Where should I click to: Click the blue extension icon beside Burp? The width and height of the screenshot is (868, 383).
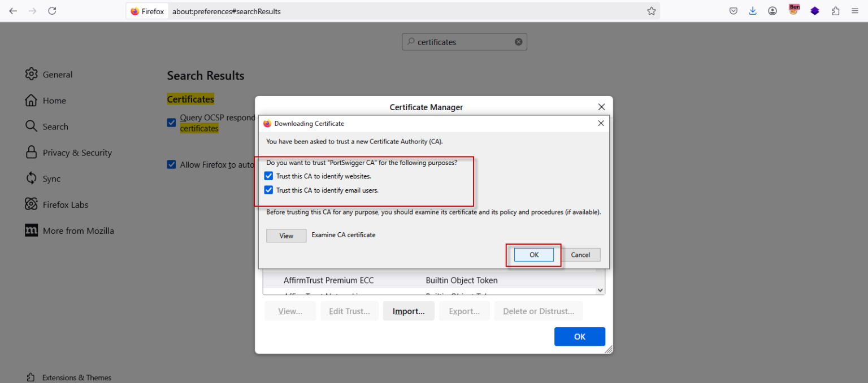(x=814, y=11)
